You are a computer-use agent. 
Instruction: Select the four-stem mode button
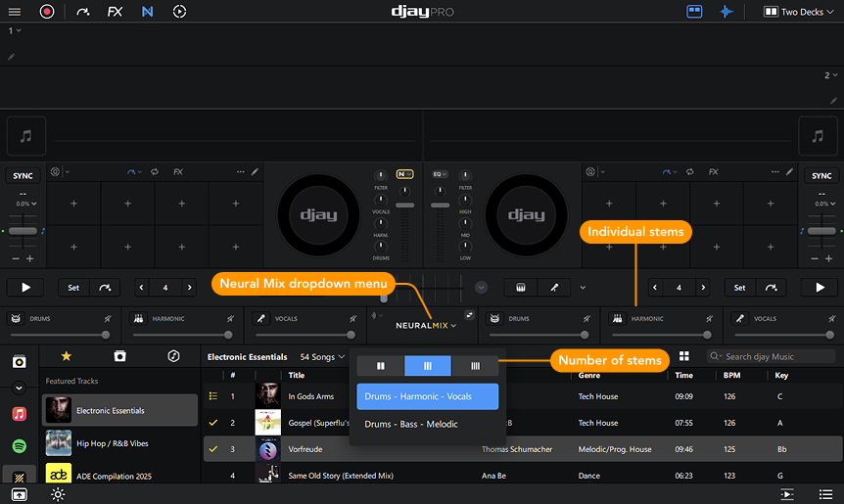(x=475, y=366)
